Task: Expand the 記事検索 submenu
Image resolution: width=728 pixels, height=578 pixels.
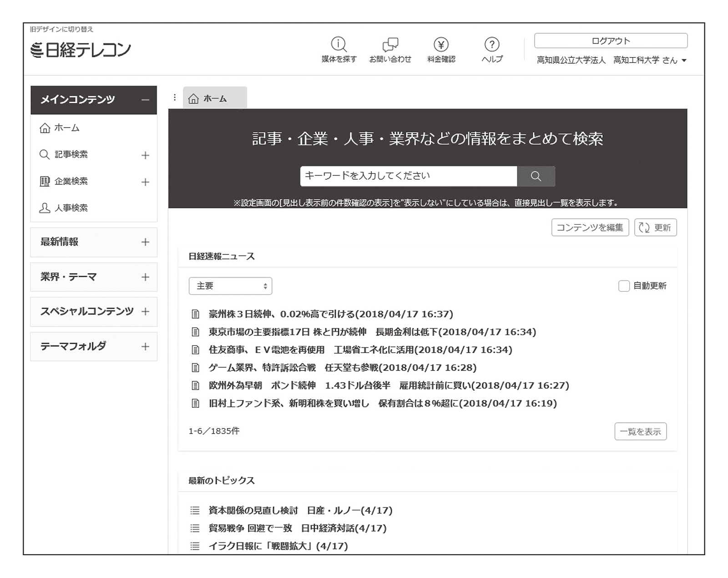Action: 145,155
